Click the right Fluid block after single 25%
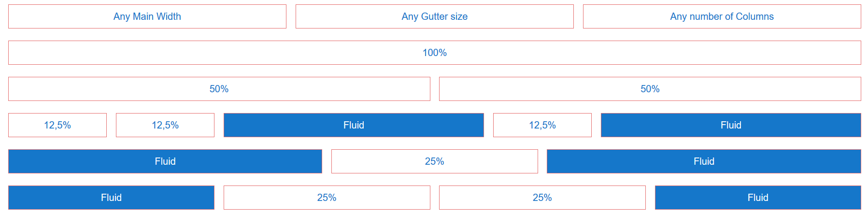 (704, 161)
